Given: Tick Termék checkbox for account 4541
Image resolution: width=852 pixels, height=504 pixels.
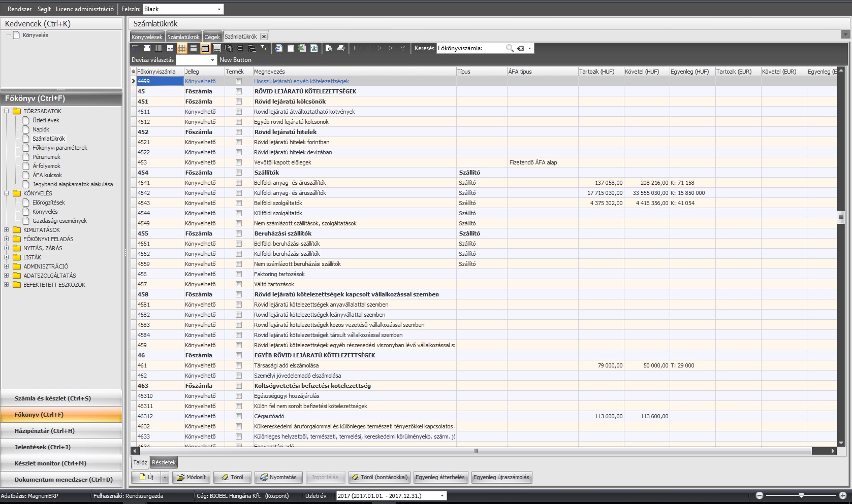Looking at the screenshot, I should click(239, 183).
